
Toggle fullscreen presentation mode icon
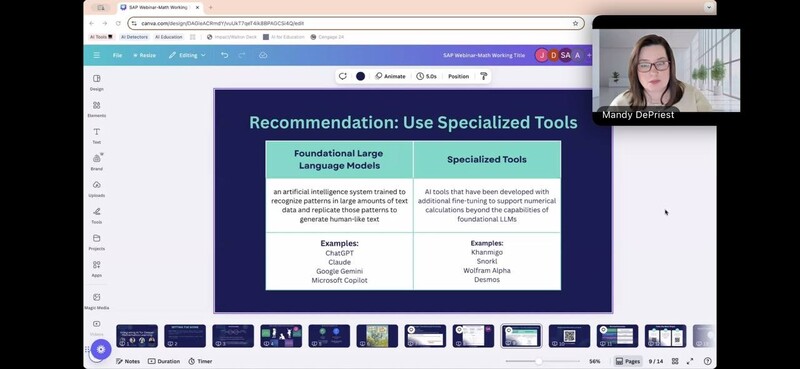[x=690, y=361]
